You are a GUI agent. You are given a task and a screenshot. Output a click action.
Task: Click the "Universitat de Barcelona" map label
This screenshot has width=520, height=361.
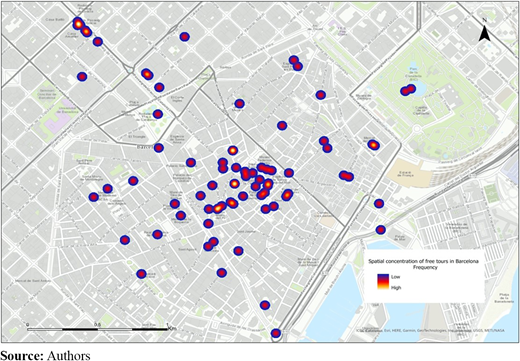[x=68, y=110]
